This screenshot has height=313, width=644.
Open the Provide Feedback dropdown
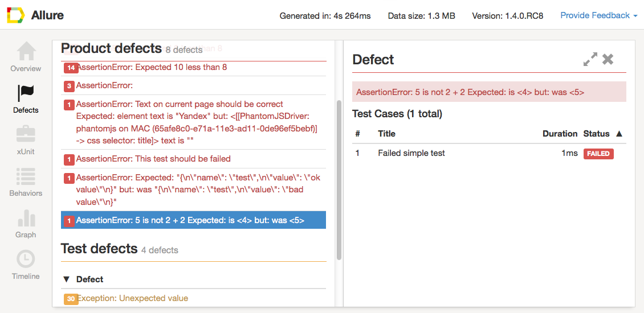click(x=599, y=15)
